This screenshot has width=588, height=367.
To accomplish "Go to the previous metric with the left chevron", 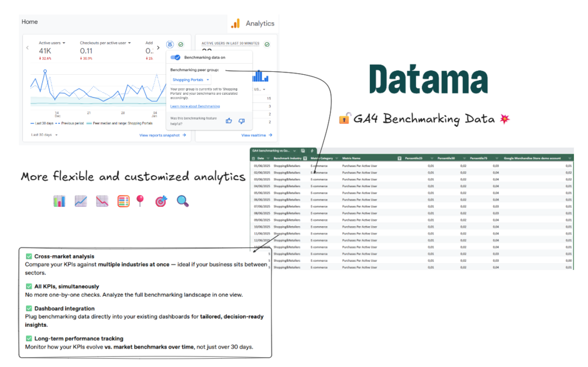I will click(x=27, y=47).
